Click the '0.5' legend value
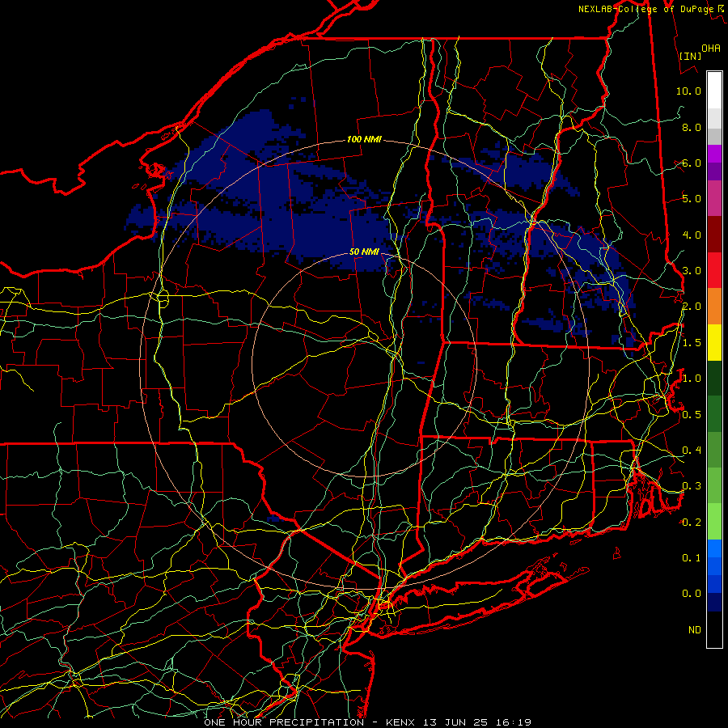Screen dimensions: 728x728 click(x=692, y=414)
